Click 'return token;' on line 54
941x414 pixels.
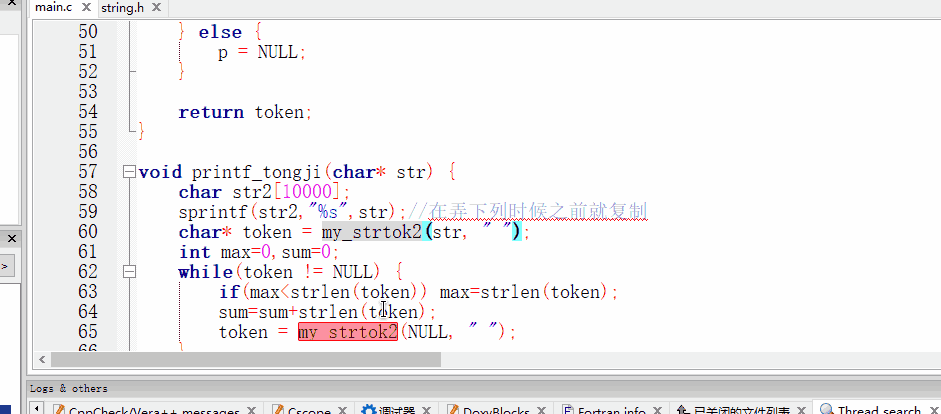pos(245,112)
